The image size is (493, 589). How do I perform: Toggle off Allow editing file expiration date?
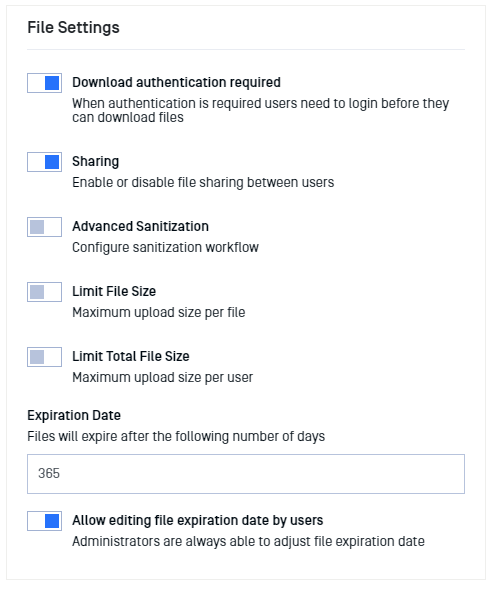tap(44, 521)
